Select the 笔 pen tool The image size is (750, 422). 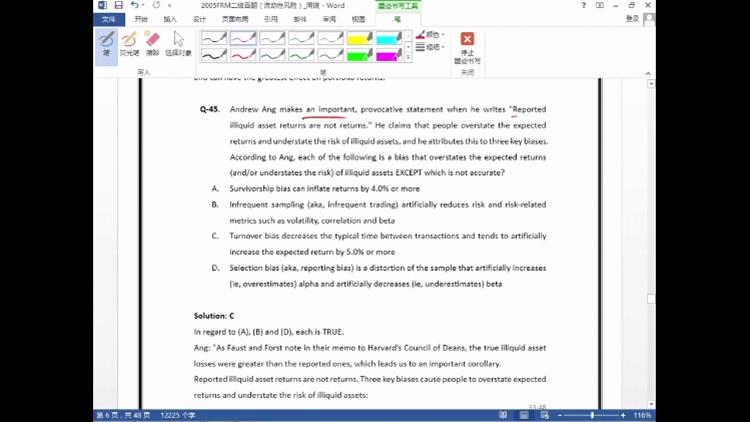pyautogui.click(x=106, y=45)
